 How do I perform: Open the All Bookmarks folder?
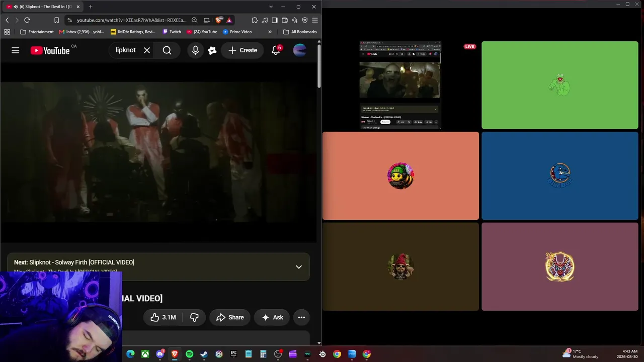pos(300,32)
